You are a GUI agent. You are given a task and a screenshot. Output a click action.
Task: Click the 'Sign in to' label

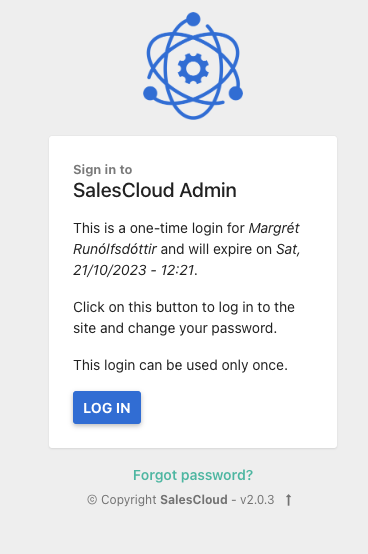103,170
